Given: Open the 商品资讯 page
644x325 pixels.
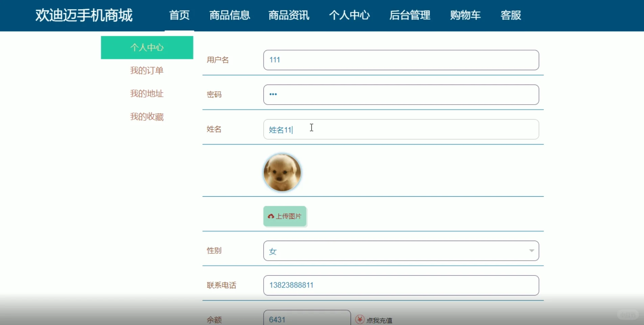Looking at the screenshot, I should [289, 15].
